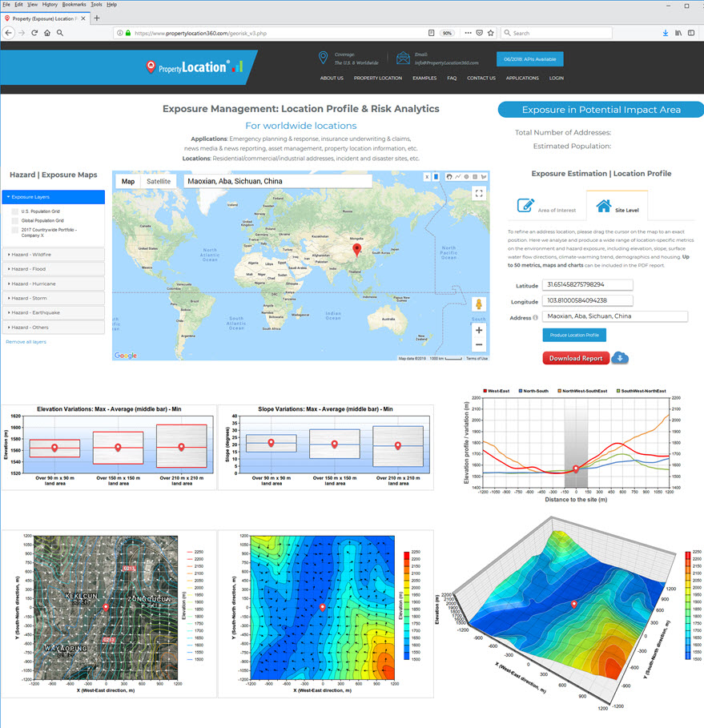Click the Site Level house icon

coord(603,205)
